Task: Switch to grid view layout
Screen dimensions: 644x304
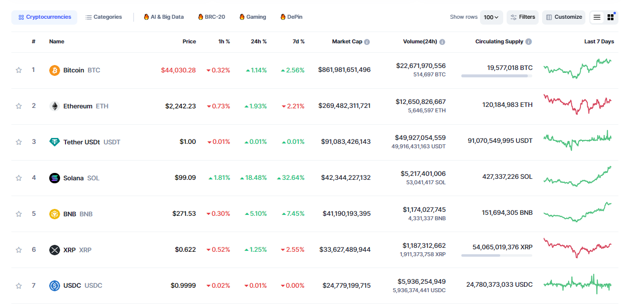Action: 611,17
